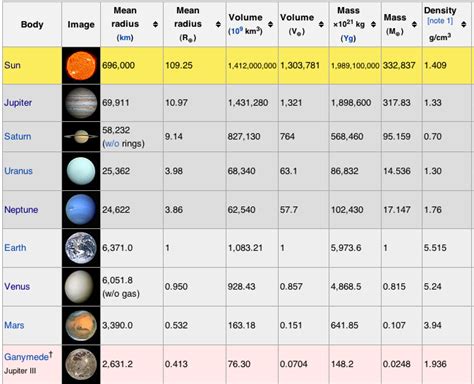Open the Venus link
The image size is (474, 384).
click(x=17, y=286)
